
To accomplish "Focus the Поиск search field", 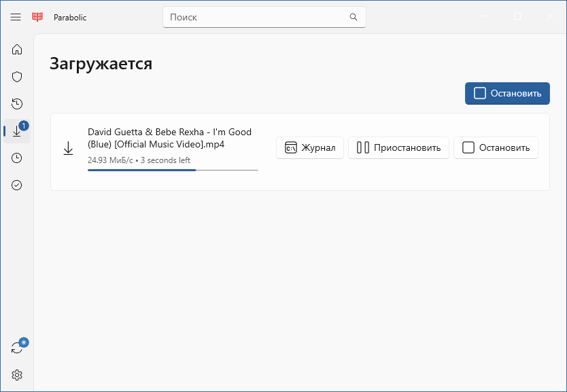I will point(257,17).
